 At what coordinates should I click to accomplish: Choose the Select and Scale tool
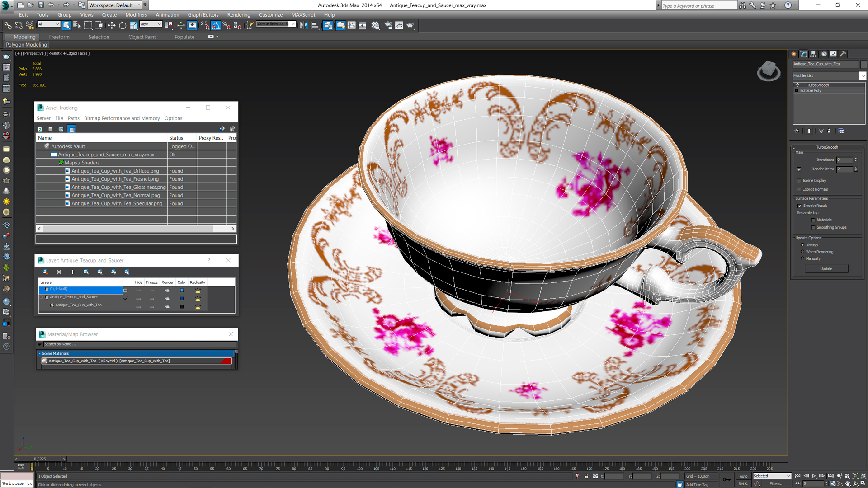pyautogui.click(x=134, y=25)
